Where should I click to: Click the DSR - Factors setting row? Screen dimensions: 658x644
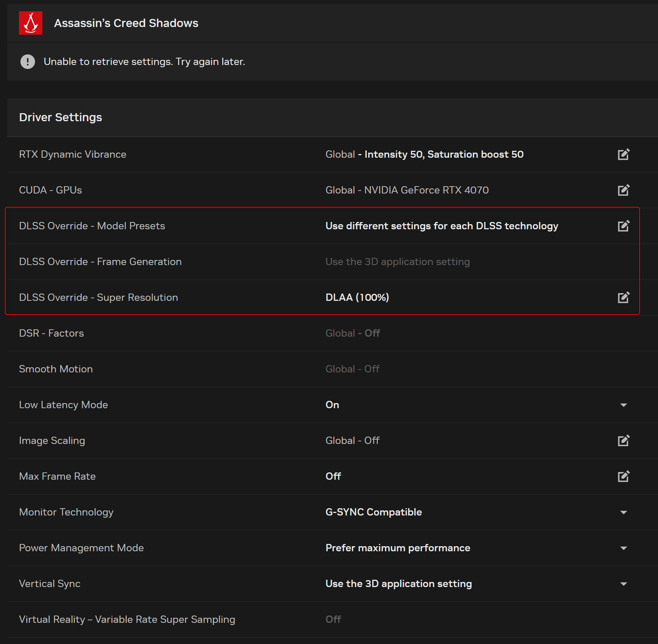51,333
